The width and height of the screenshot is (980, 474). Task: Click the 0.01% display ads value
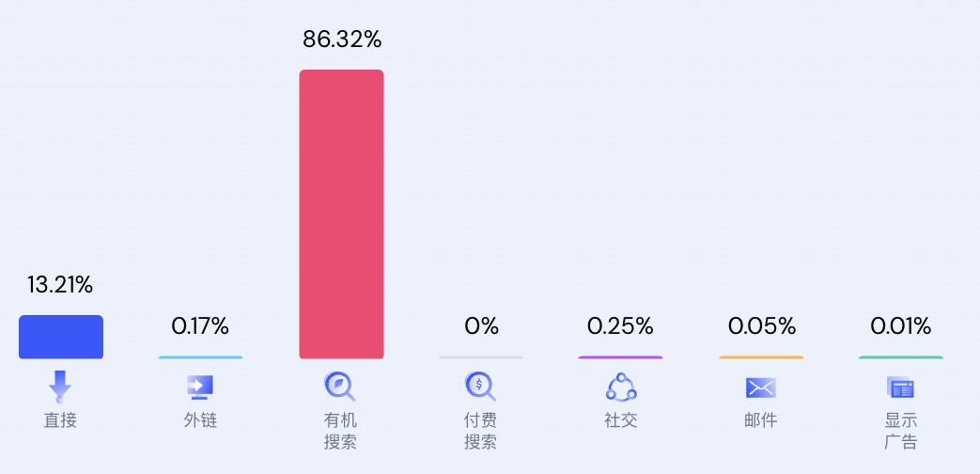[900, 326]
